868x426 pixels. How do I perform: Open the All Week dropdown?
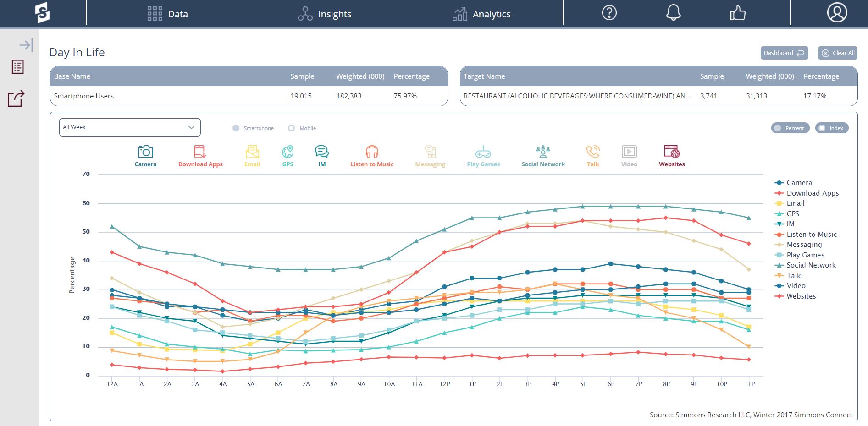click(x=130, y=127)
